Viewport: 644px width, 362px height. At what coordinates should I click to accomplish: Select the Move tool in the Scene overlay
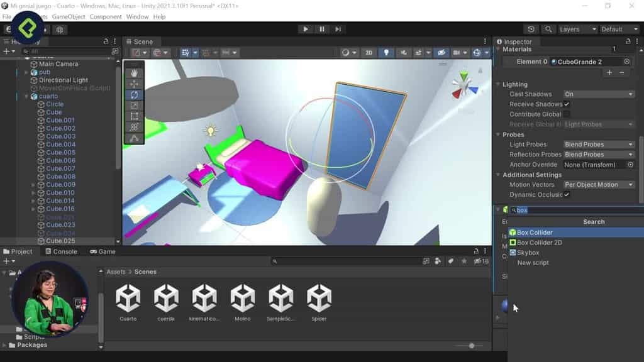(134, 84)
